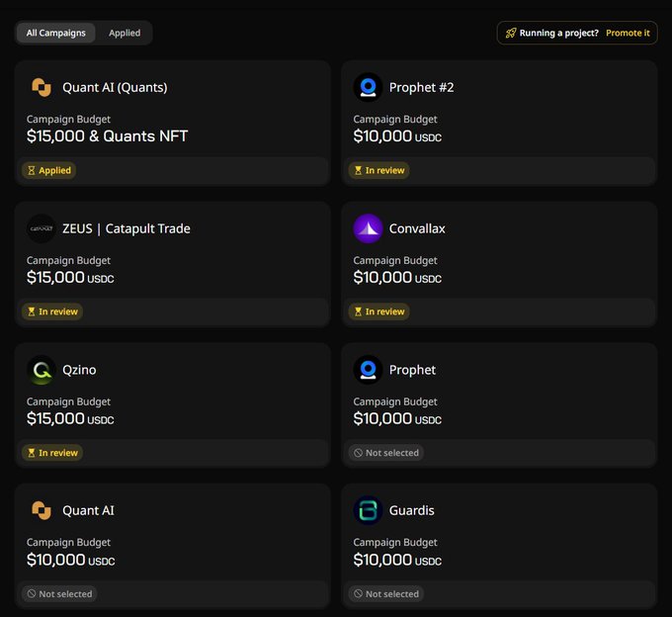This screenshot has width=672, height=617.
Task: Click the Quant AI (Quants) logo icon
Action: pyautogui.click(x=42, y=87)
